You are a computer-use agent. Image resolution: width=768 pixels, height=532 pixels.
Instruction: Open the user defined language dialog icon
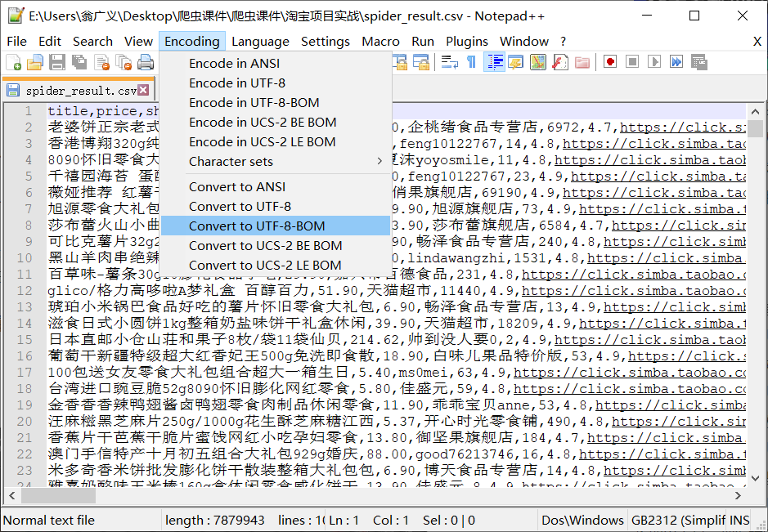tap(516, 62)
